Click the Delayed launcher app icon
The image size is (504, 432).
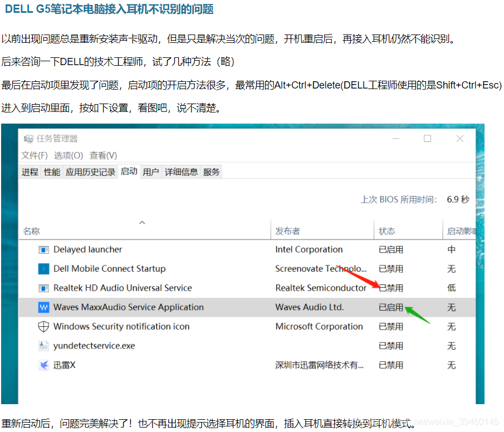point(43,250)
